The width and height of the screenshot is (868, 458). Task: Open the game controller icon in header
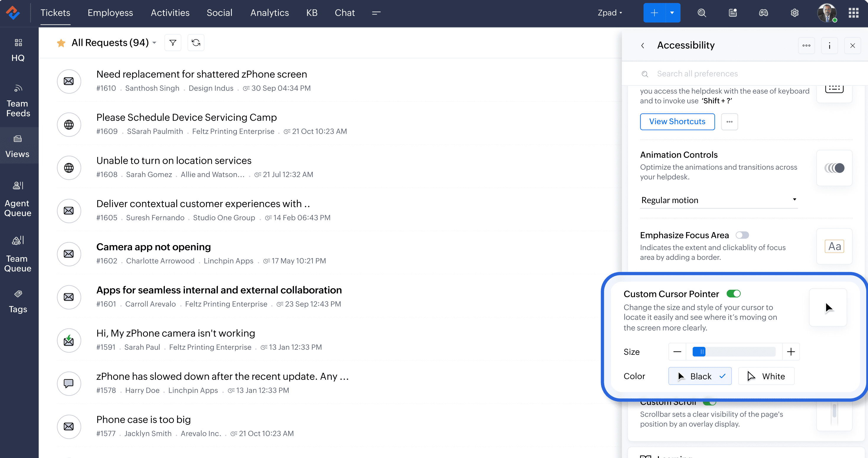click(763, 13)
